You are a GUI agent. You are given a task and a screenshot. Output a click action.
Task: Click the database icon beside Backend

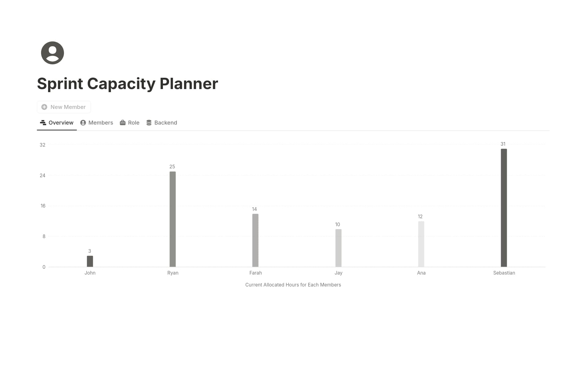pyautogui.click(x=149, y=122)
